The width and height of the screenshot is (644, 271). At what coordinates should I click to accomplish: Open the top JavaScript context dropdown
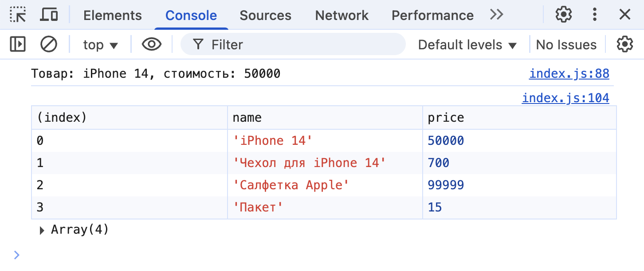(101, 45)
